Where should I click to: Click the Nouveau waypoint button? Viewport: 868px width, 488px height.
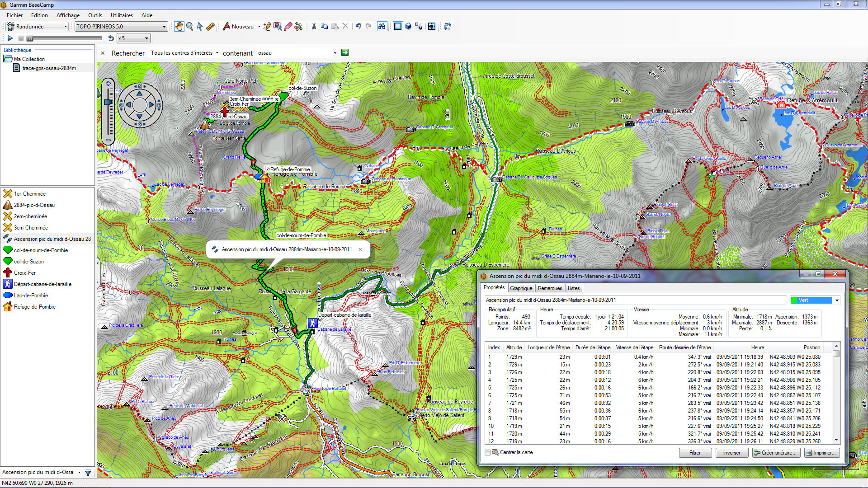pyautogui.click(x=238, y=27)
